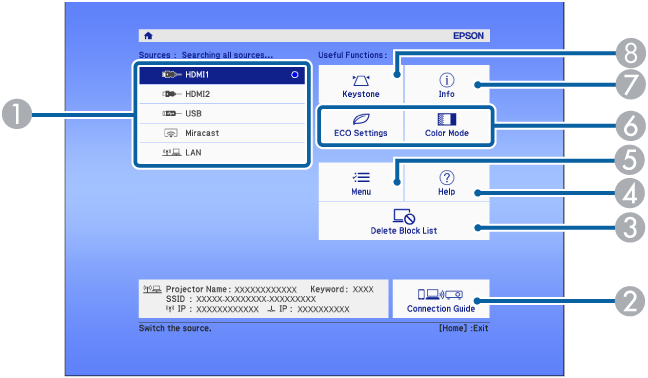Screen dimensions: 648x378
Task: Click the Menu list icon
Action: 361,178
